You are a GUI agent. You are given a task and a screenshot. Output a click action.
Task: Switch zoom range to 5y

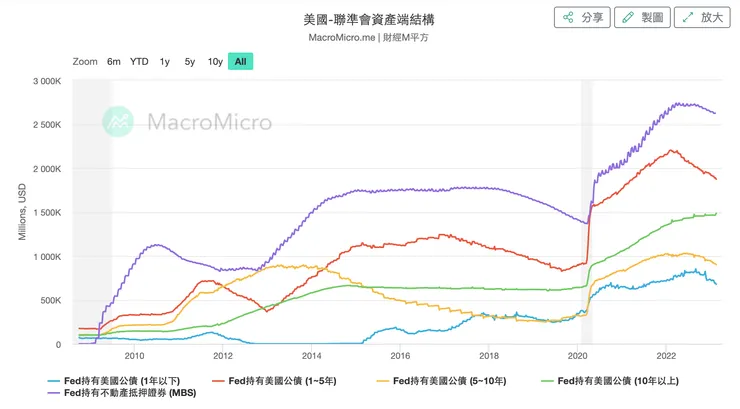pos(189,62)
